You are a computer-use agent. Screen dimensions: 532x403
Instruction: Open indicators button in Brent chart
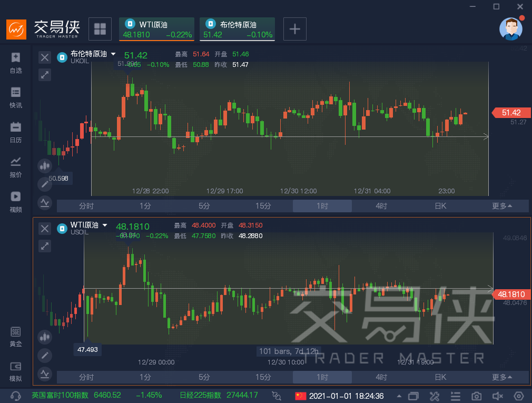[45, 203]
